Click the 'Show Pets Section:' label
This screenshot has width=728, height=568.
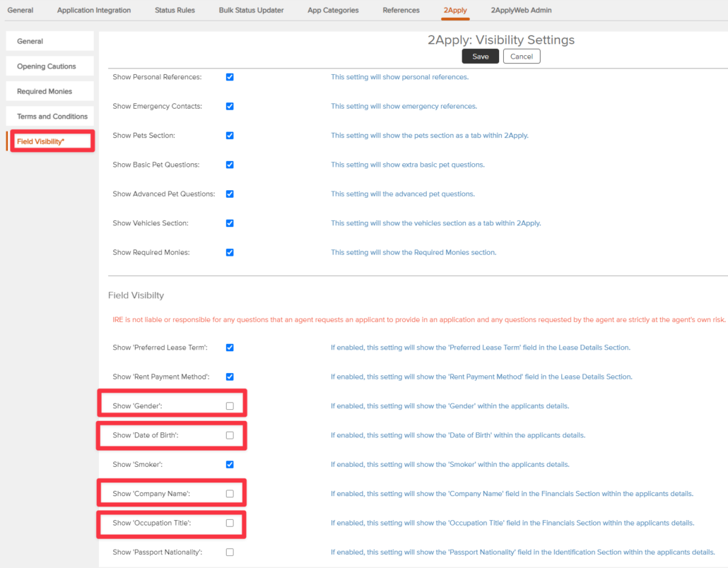tap(143, 136)
